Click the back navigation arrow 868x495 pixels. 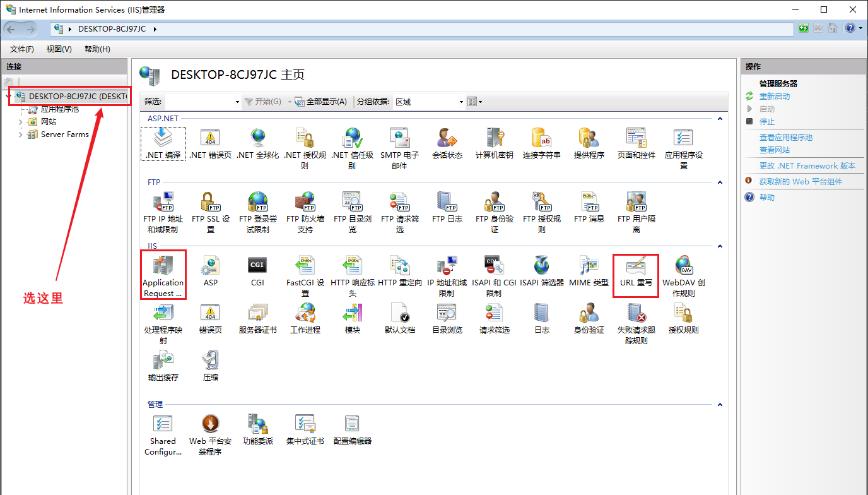11,29
